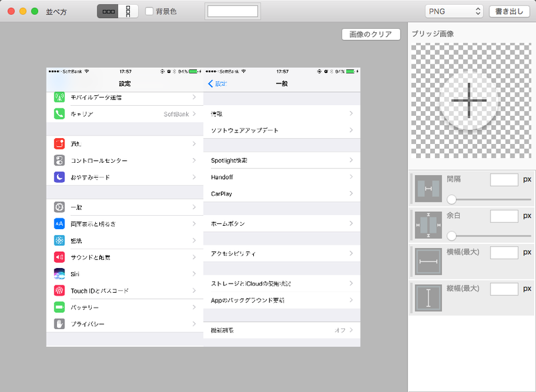Click the 横幅(最大) max width icon

(x=428, y=261)
